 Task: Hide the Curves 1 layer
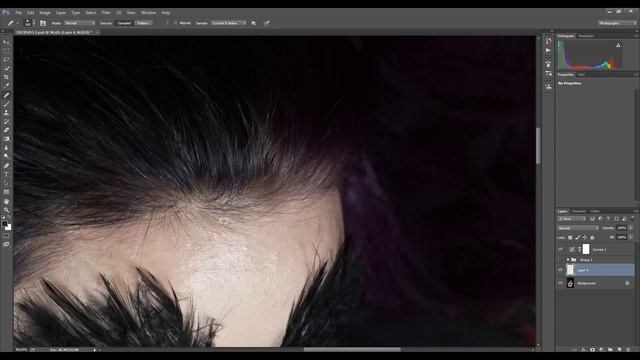(560, 249)
